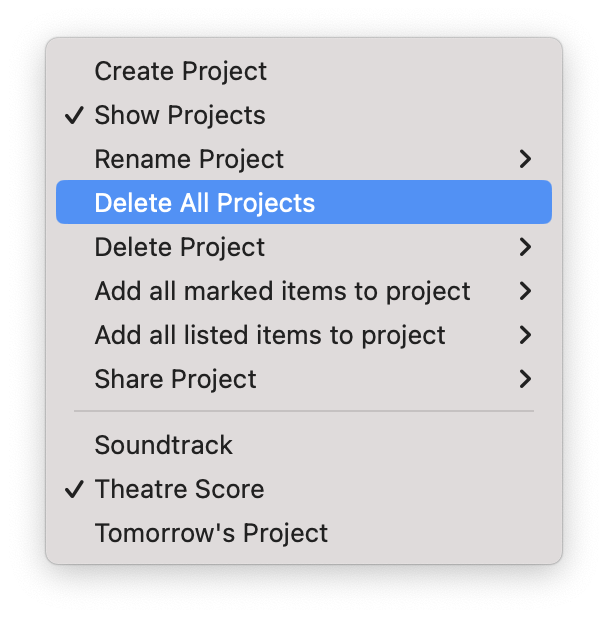Choose the Delete Project menu entry
The width and height of the screenshot is (608, 618).
(304, 247)
